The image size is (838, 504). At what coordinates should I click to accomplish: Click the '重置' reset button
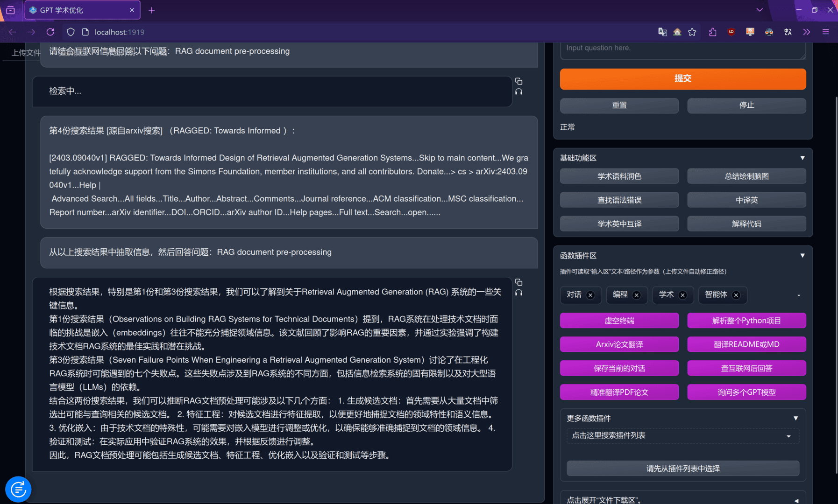(619, 105)
